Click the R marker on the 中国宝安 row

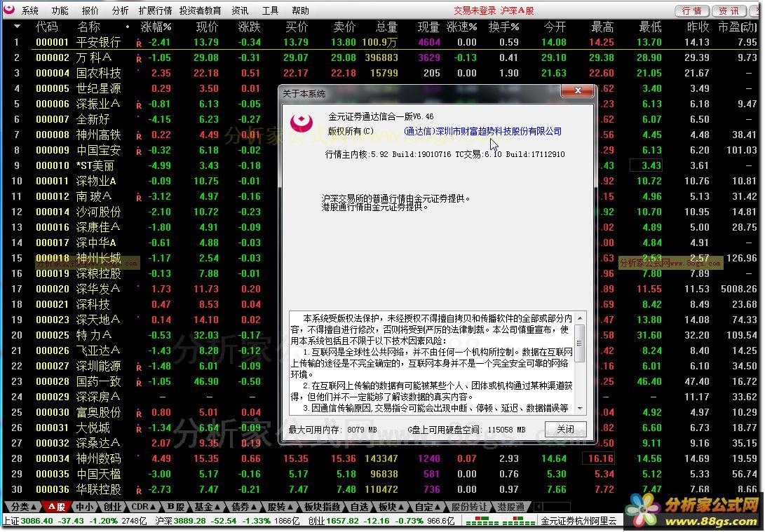[x=139, y=151]
